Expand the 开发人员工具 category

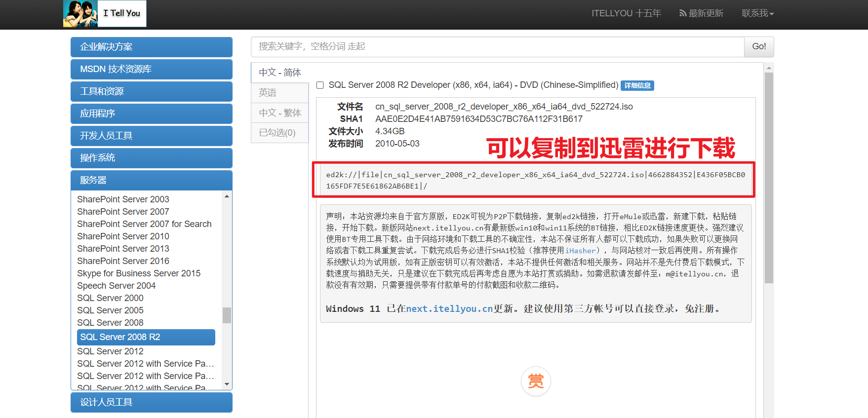152,136
